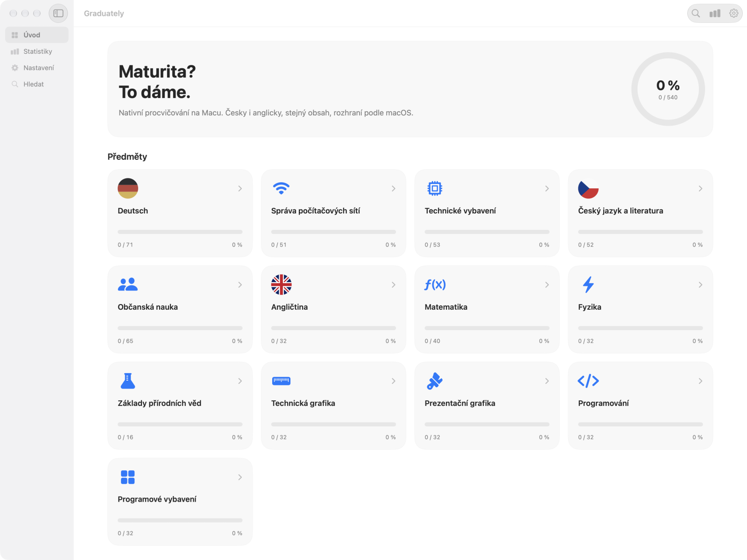747x560 pixels.
Task: Click the Základy přírodních věd title
Action: tap(160, 403)
